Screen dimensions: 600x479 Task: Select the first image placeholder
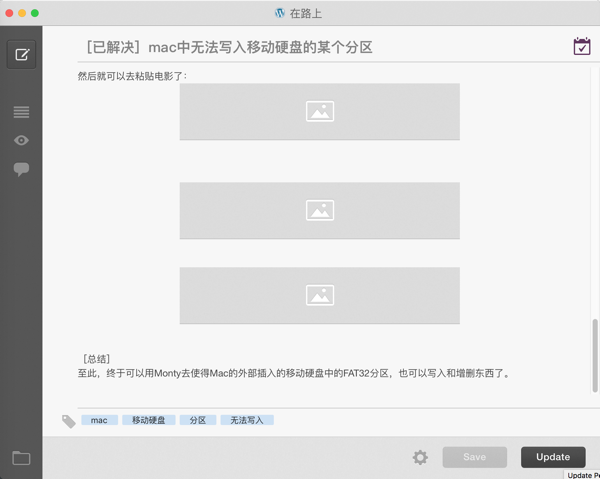point(320,112)
